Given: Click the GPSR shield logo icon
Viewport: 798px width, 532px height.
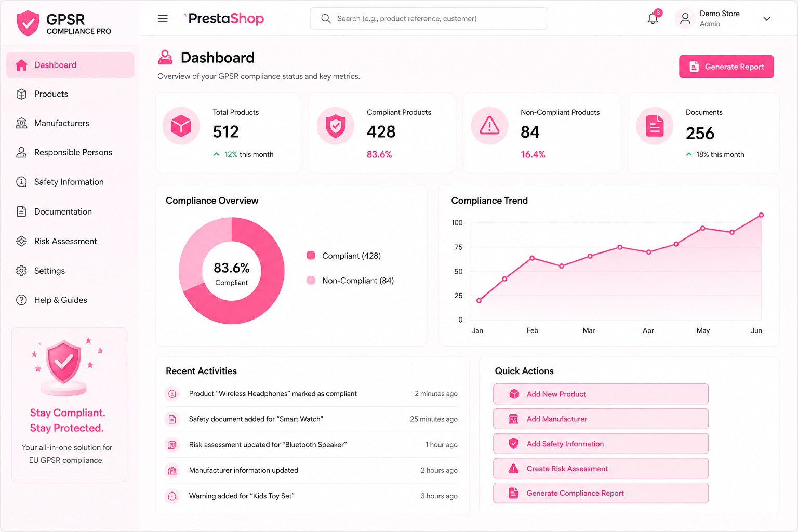Looking at the screenshot, I should tap(28, 23).
